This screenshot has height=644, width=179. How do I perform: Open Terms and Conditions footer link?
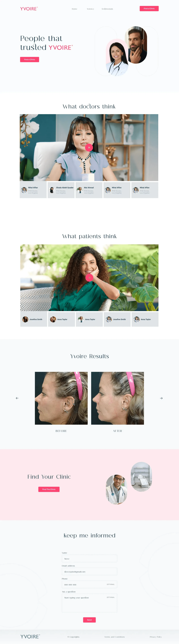114,637
